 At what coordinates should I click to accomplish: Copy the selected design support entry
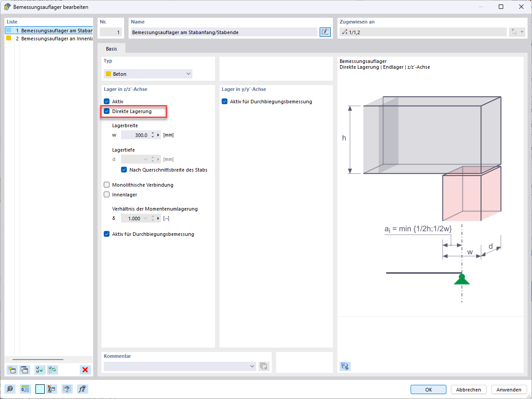[24, 370]
